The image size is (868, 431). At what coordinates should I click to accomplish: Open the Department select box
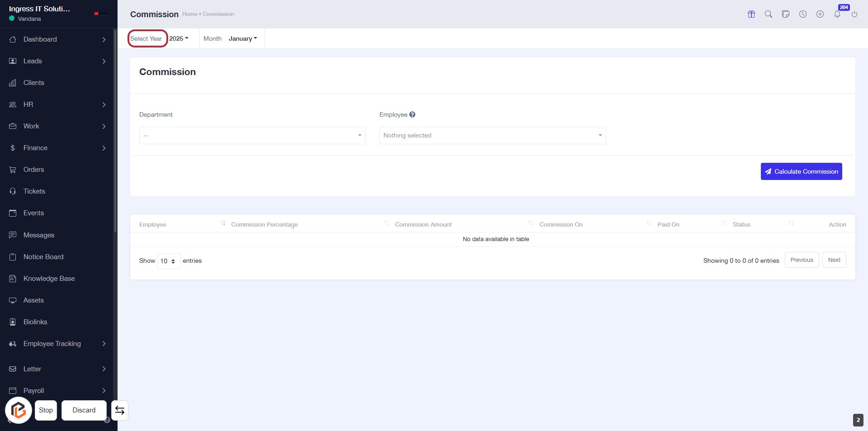pos(252,136)
